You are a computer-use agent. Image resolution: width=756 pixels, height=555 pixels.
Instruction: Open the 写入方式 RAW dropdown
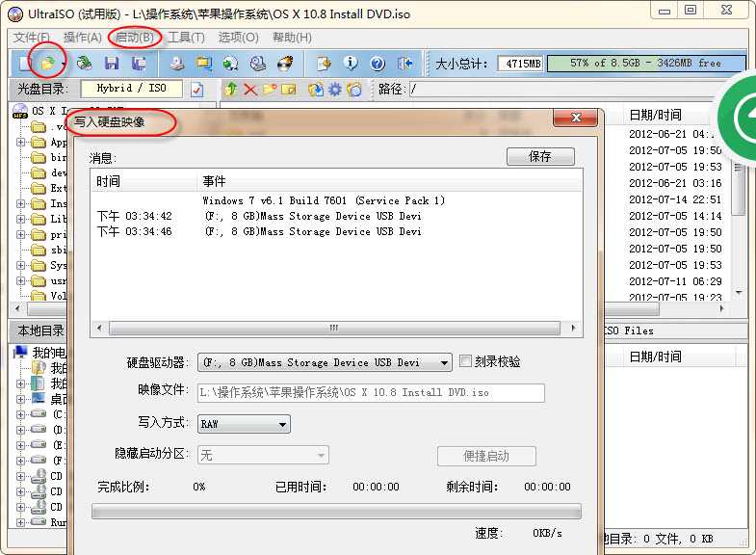(x=244, y=424)
